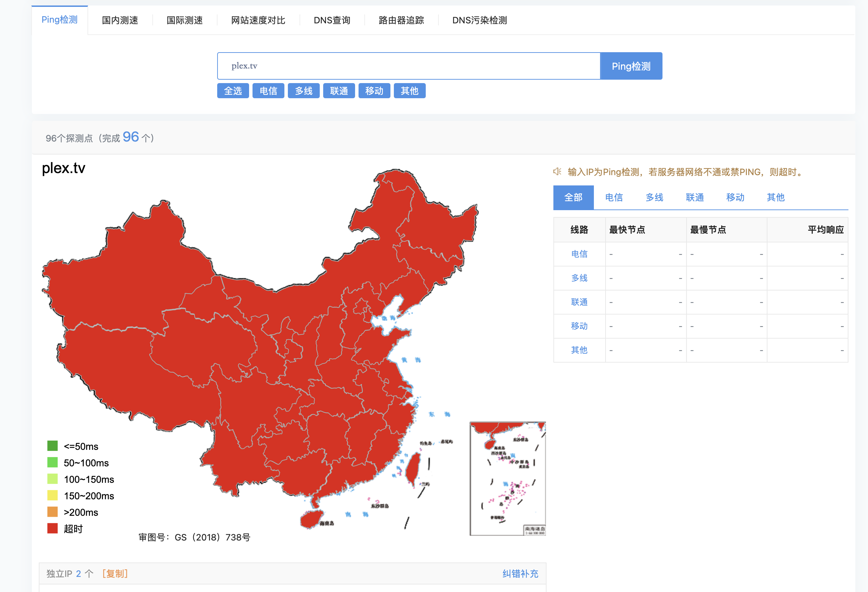This screenshot has width=868, height=592.
Task: Click the 电信 row link in table
Action: point(579,254)
